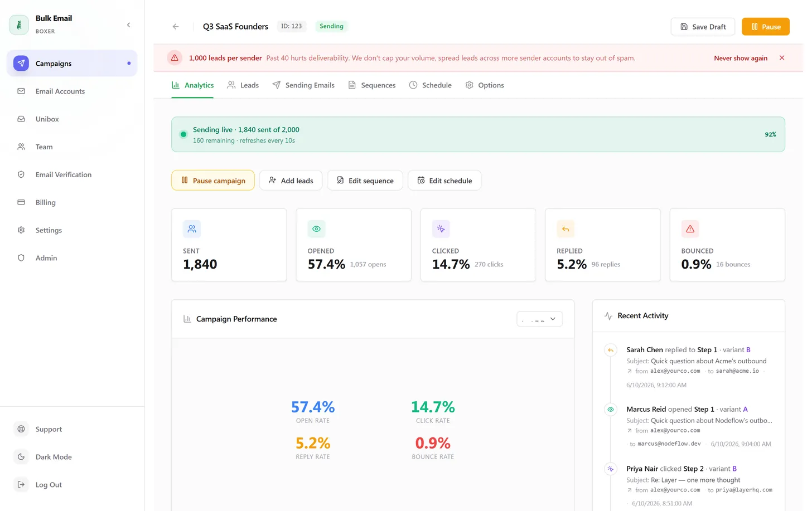Go back with the left arrow
The height and width of the screenshot is (511, 812).
[176, 26]
